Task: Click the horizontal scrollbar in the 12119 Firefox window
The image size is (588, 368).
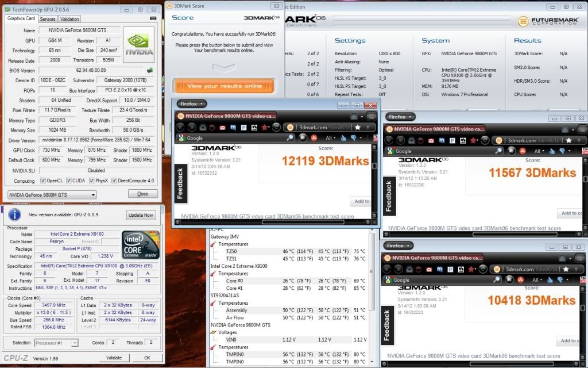Action: (303, 222)
